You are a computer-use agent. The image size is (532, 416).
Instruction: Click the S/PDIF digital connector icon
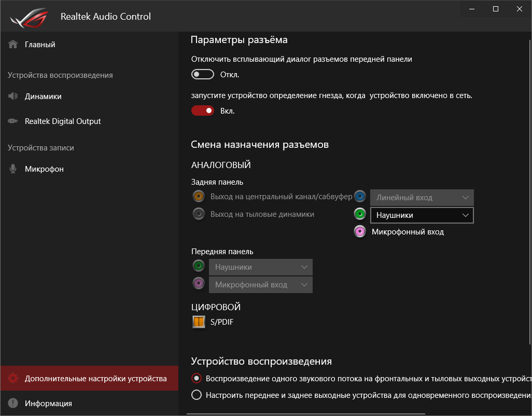click(199, 322)
